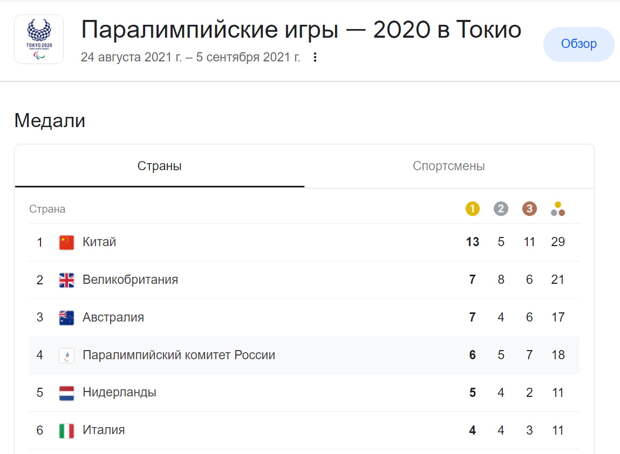Click the Tokyo 2020 Paralympics logo

(39, 39)
